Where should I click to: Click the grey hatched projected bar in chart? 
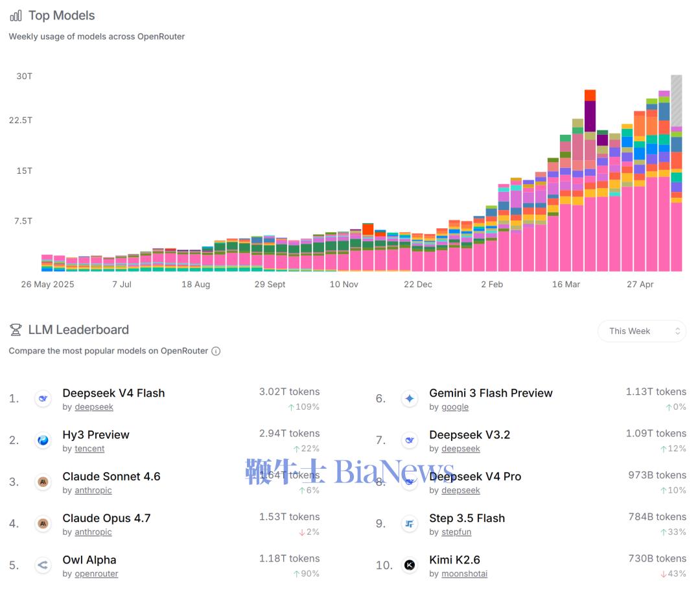point(676,100)
